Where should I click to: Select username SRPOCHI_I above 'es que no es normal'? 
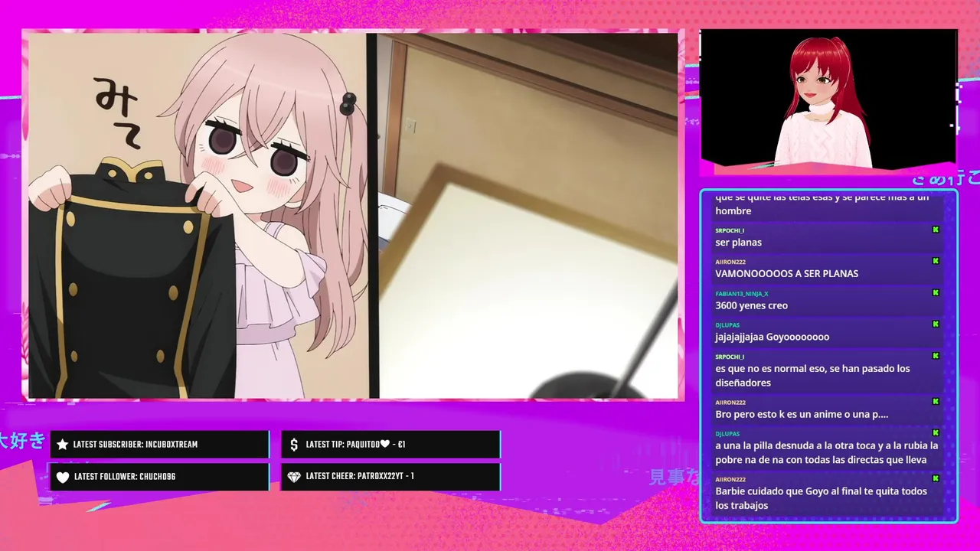pyautogui.click(x=730, y=357)
